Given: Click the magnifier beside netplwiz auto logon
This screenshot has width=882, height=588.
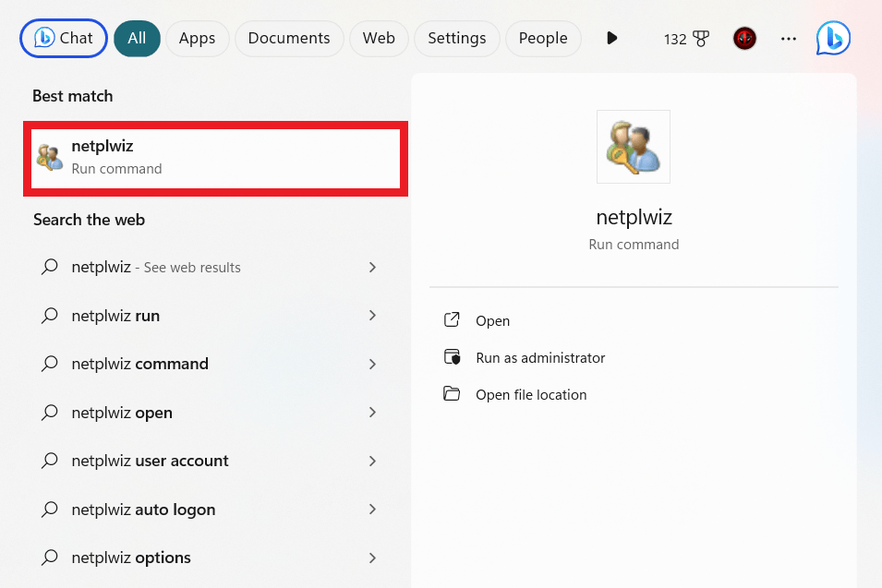Looking at the screenshot, I should 49,509.
